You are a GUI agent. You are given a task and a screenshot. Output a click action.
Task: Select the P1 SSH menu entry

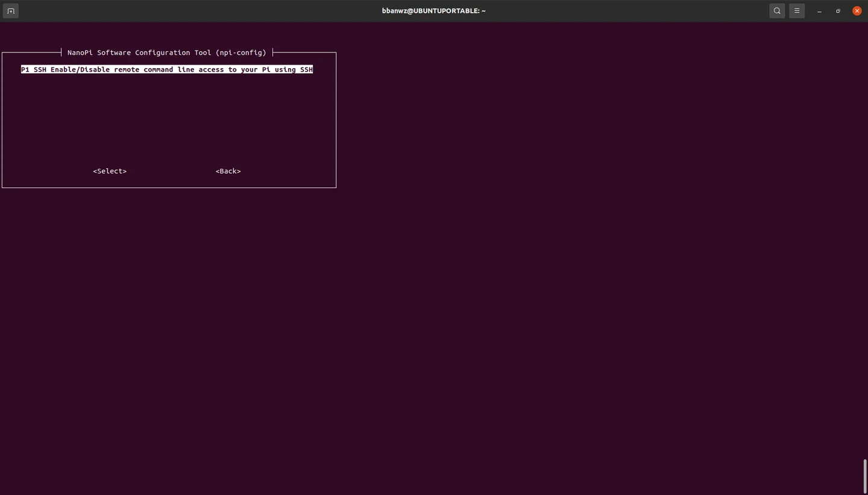(x=167, y=69)
